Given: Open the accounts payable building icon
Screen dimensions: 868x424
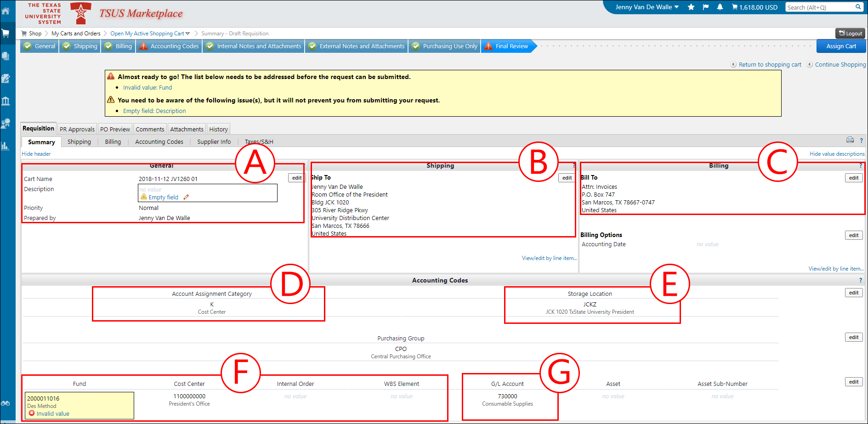Looking at the screenshot, I should pos(6,101).
